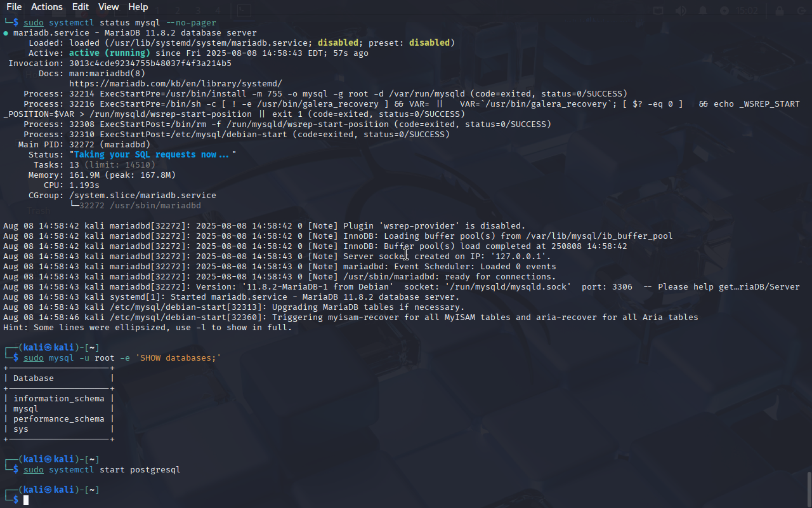812x508 pixels.
Task: Click the 'port: 3306' text in version line
Action: coord(607,287)
